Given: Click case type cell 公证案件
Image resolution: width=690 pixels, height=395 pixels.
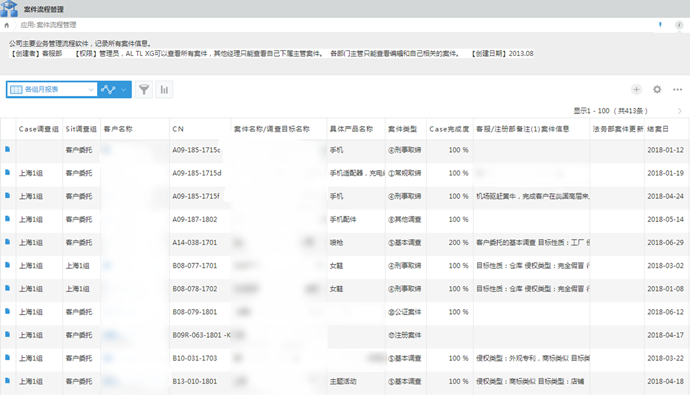Looking at the screenshot, I should point(404,312).
